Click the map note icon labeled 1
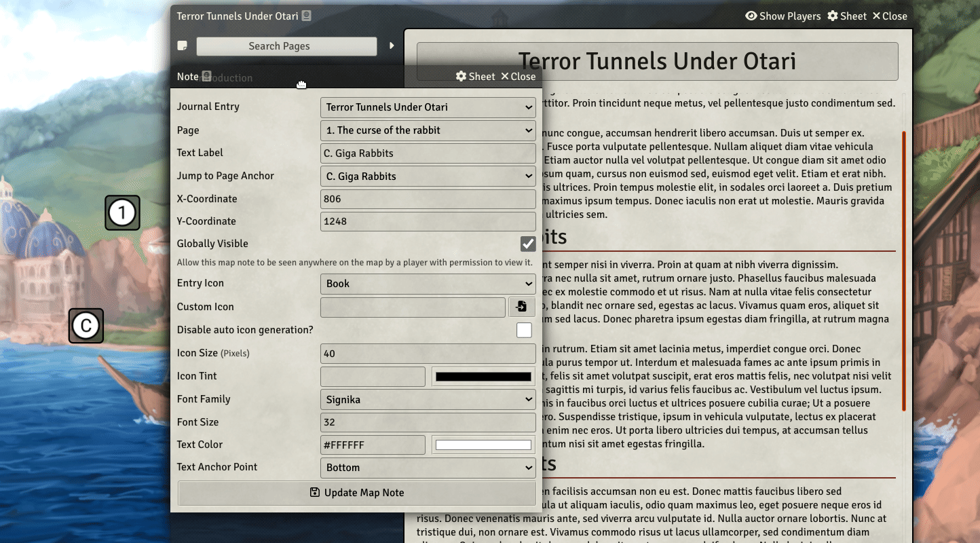Screen dimensions: 980x543 point(122,213)
